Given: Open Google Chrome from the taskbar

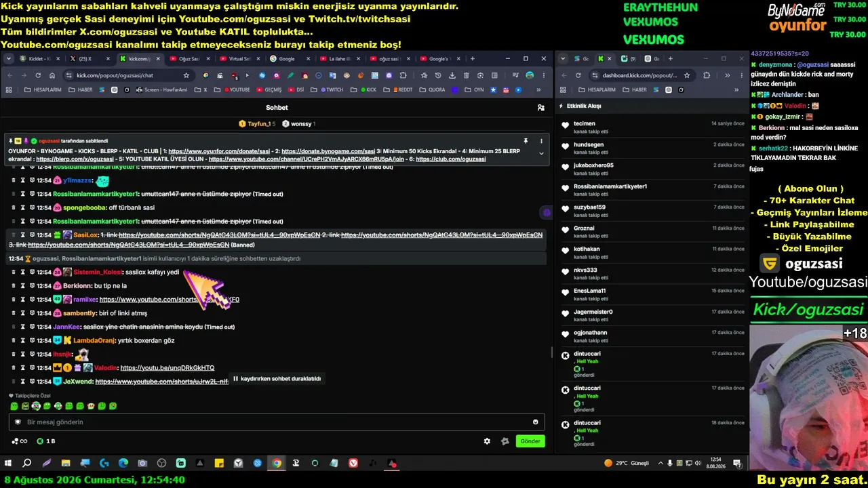Looking at the screenshot, I should (x=277, y=463).
